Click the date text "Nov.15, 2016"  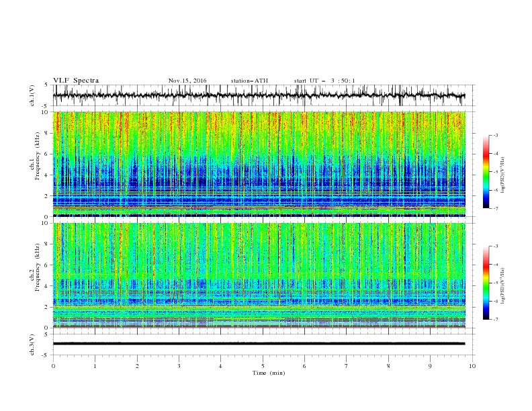point(187,81)
